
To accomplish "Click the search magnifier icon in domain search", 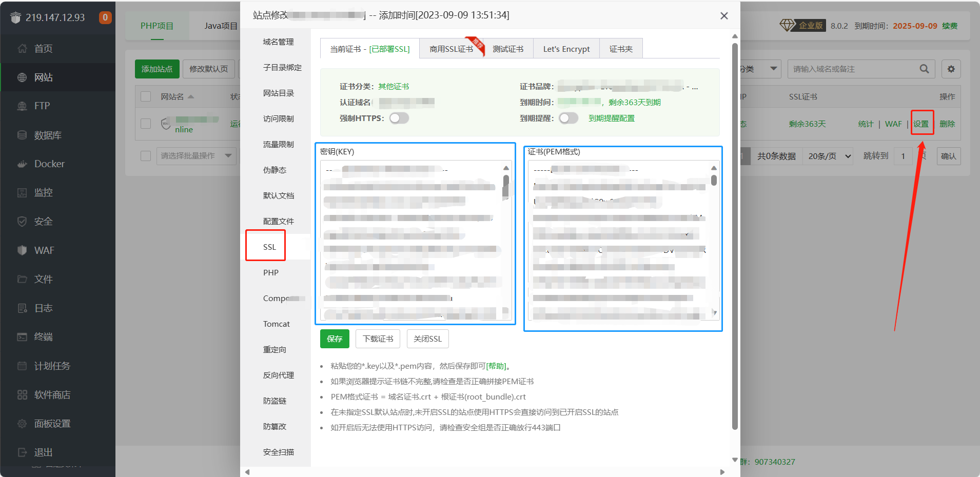I will (x=924, y=69).
